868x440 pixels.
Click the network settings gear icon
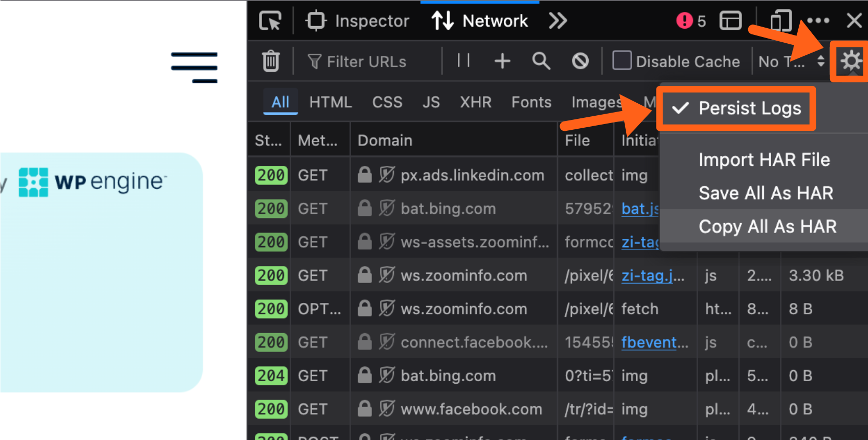coord(851,61)
